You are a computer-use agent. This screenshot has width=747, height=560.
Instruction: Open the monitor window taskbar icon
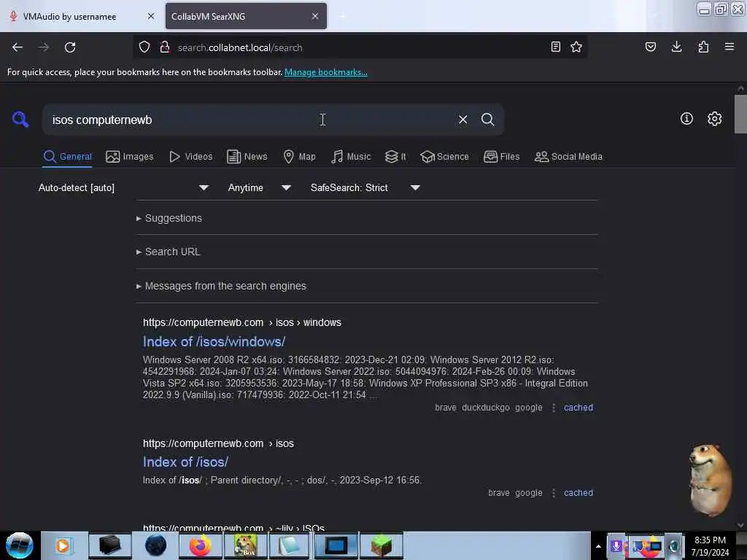pyautogui.click(x=336, y=545)
